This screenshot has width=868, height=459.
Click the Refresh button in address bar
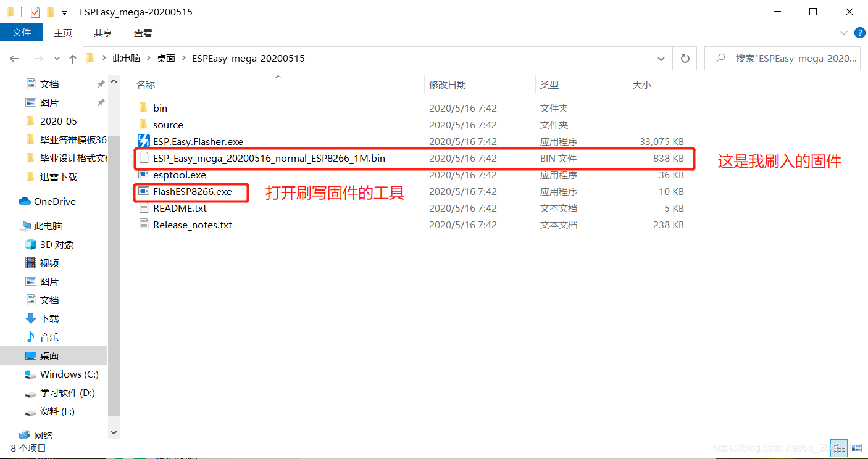685,59
